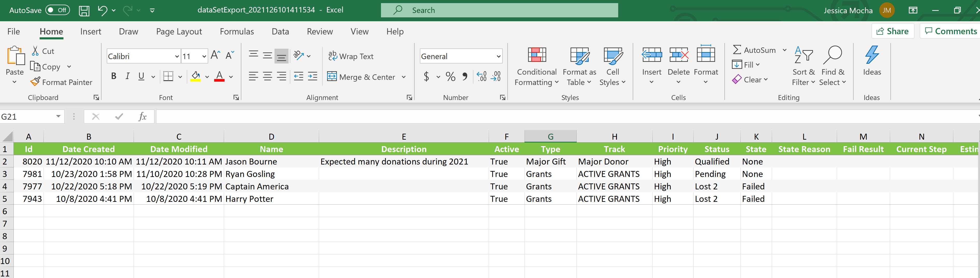
Task: Apply percent style format
Action: [x=450, y=76]
